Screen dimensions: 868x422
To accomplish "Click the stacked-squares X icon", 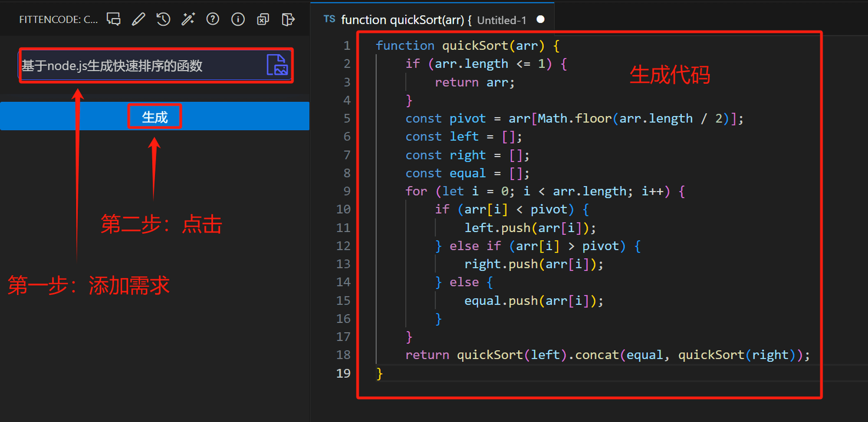I will coord(263,19).
